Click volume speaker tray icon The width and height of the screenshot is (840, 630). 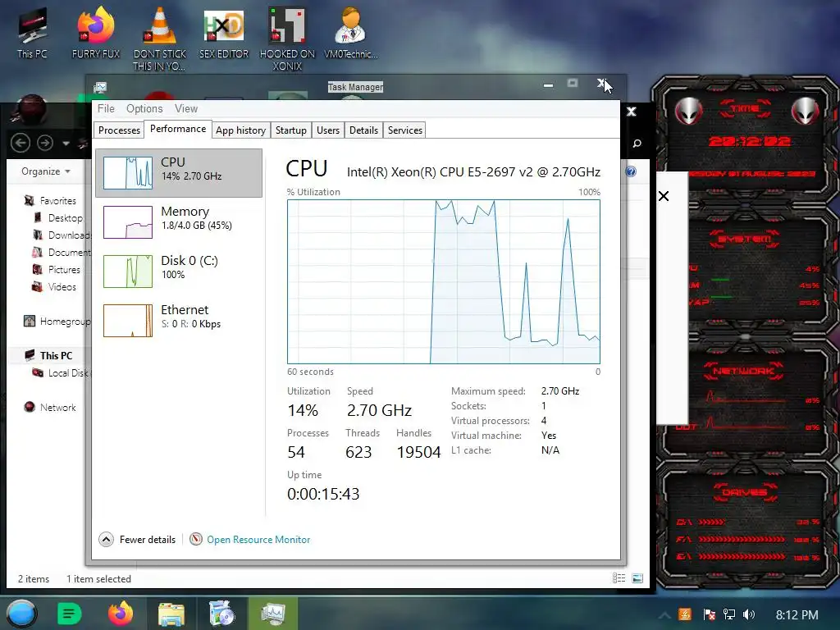pos(749,614)
